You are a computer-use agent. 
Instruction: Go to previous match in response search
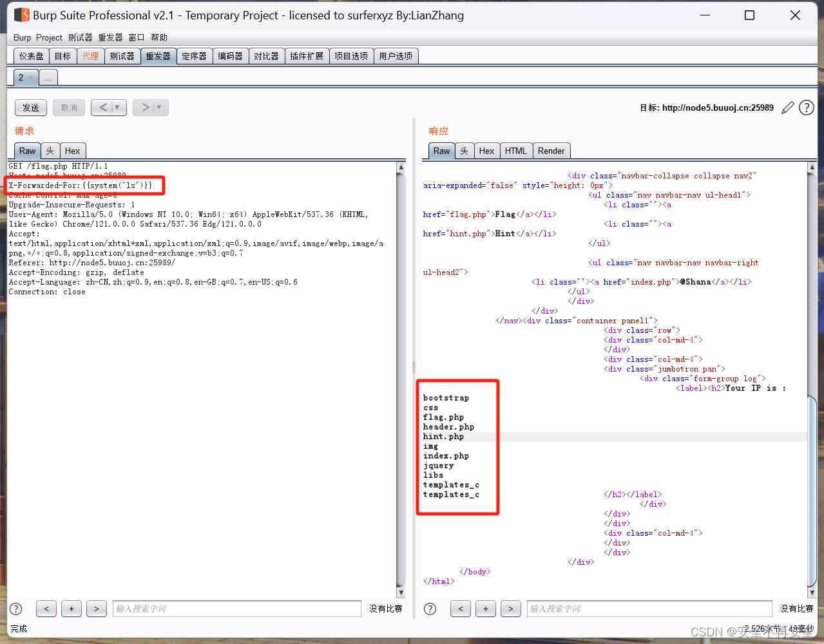461,609
